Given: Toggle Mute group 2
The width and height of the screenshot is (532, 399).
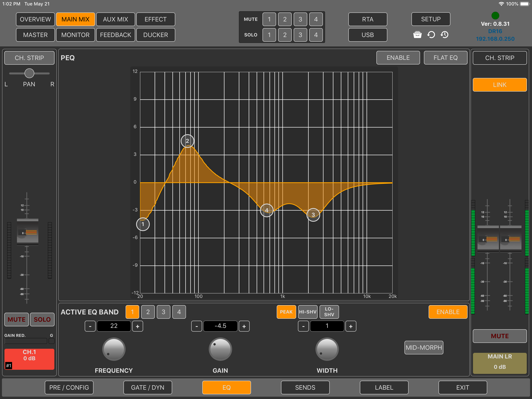Looking at the screenshot, I should tap(285, 19).
